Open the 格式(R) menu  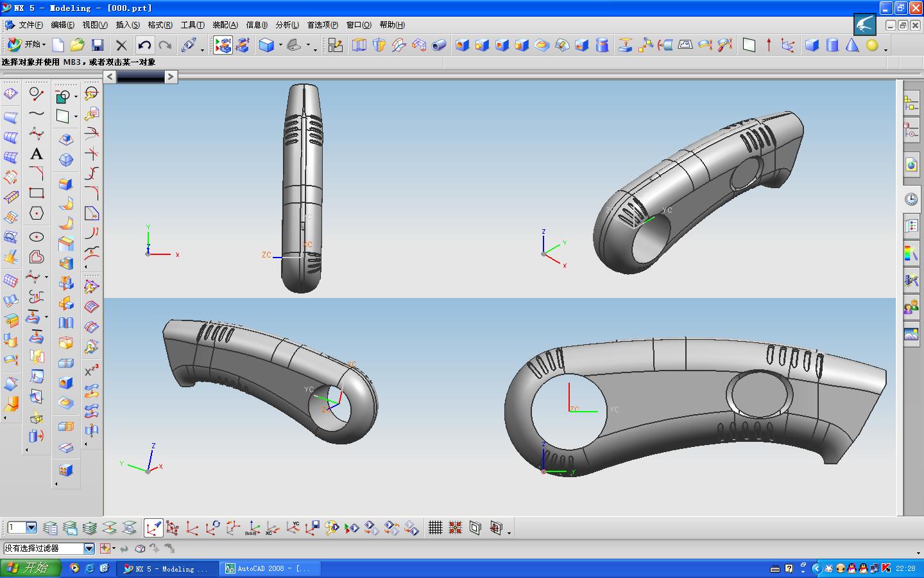click(x=160, y=25)
